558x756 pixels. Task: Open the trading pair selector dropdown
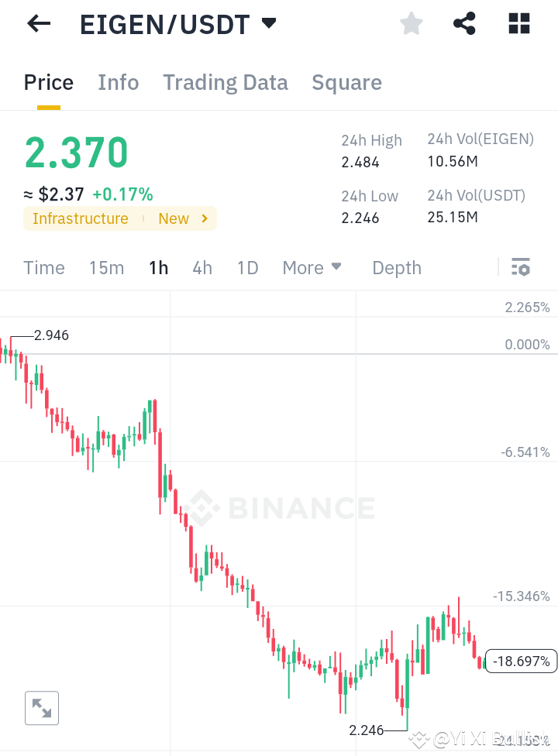267,24
